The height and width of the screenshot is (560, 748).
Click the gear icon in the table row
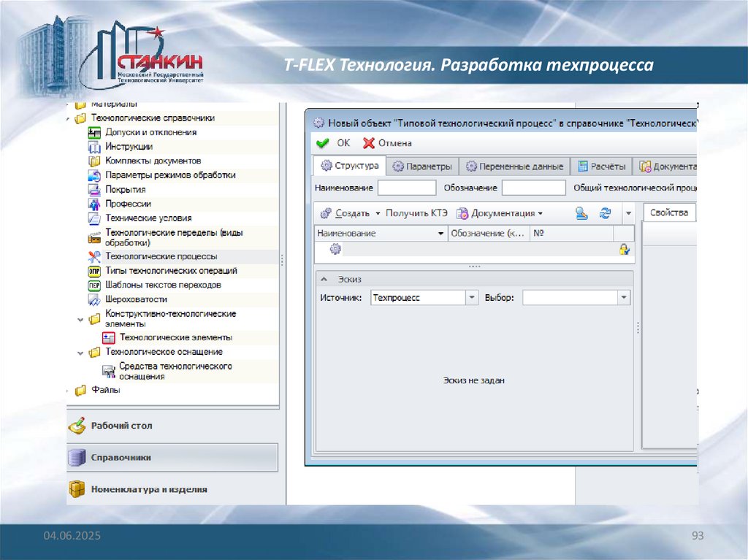[335, 248]
